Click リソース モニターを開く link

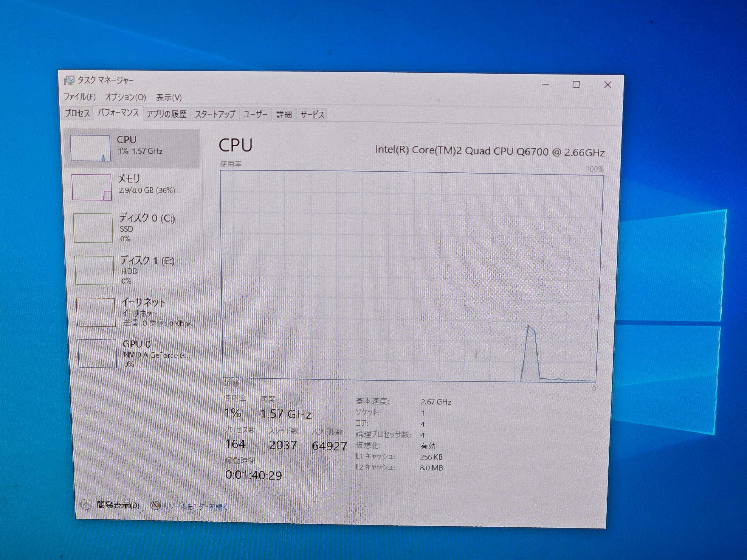click(195, 506)
